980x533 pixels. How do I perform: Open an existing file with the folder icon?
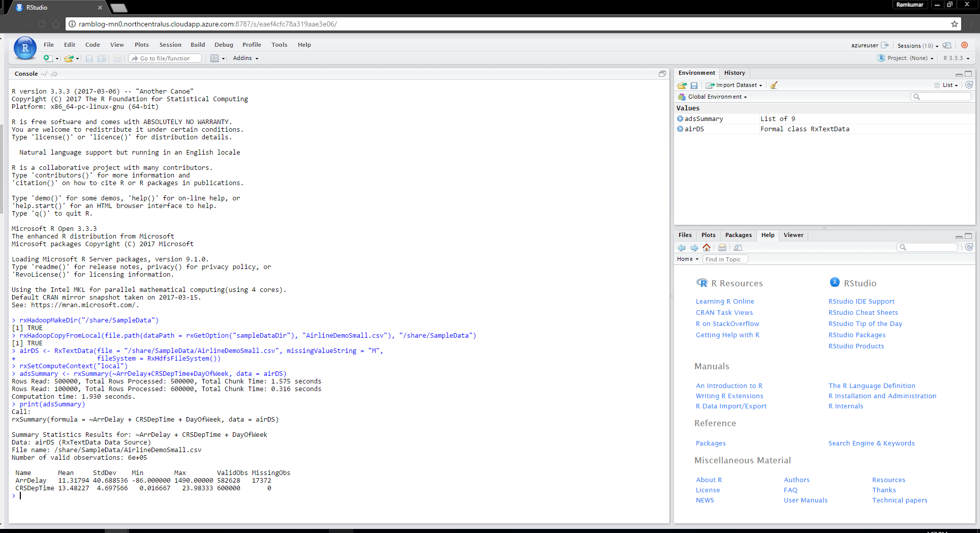coord(69,58)
